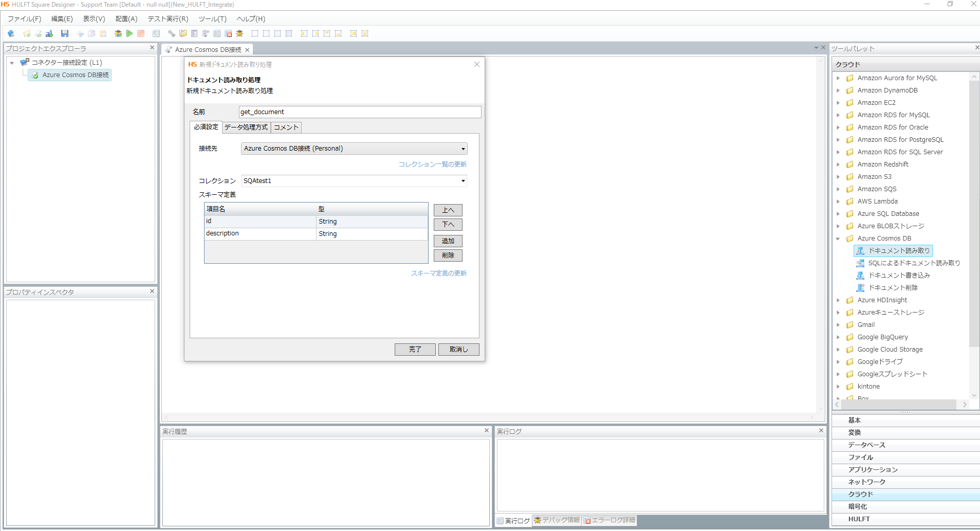Click the stop execution square icon
Image resolution: width=980 pixels, height=531 pixels.
(x=141, y=33)
